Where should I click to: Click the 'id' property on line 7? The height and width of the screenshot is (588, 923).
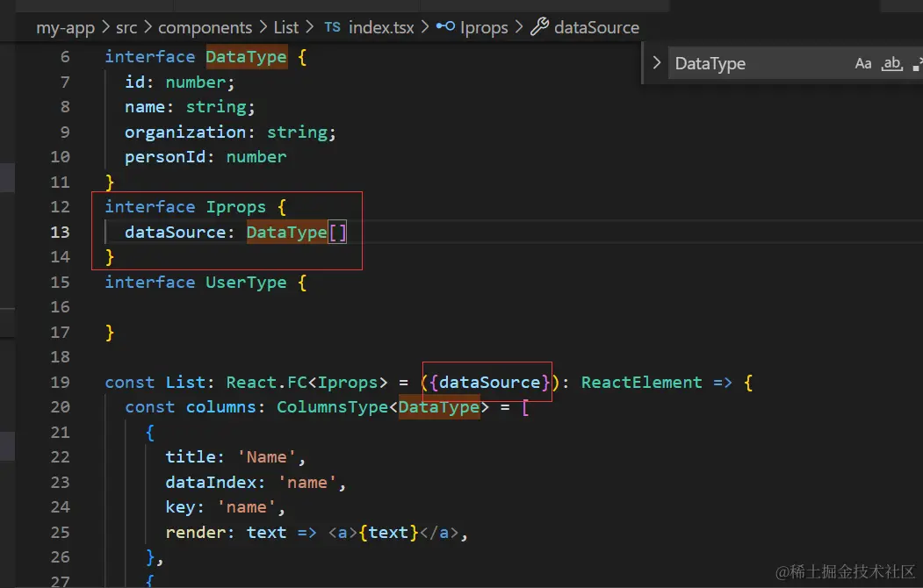click(134, 82)
